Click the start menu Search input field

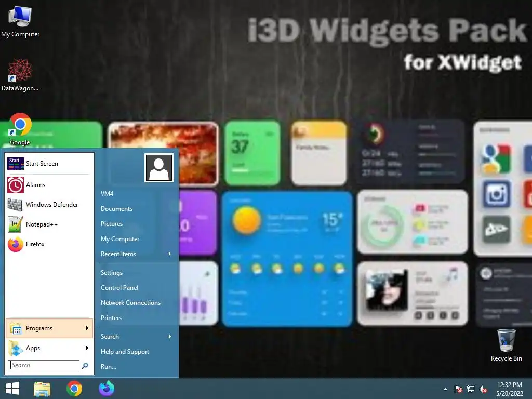click(44, 365)
